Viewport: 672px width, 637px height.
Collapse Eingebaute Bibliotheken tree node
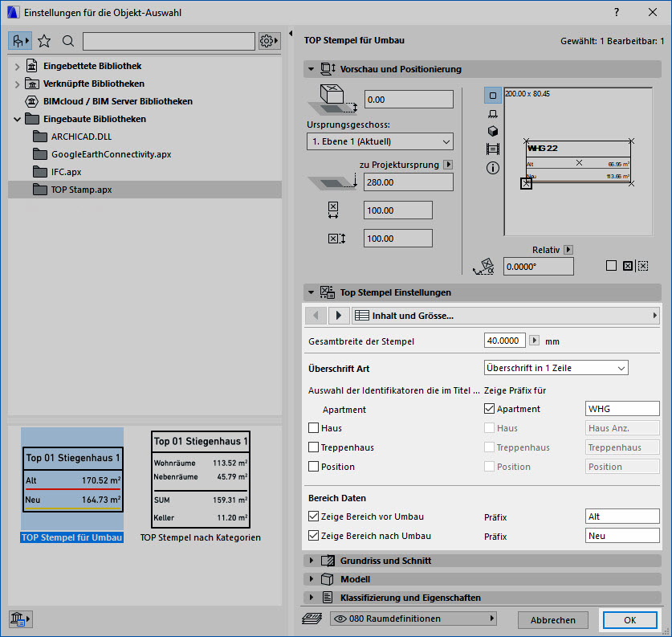click(x=17, y=119)
